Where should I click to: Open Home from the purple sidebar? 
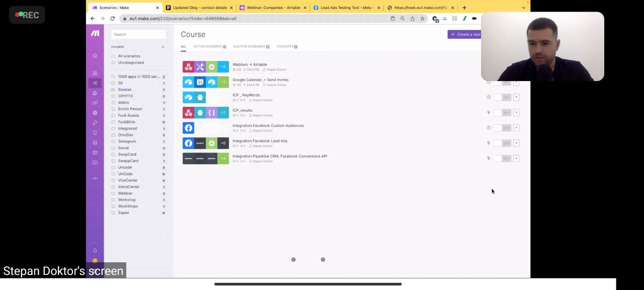95,55
